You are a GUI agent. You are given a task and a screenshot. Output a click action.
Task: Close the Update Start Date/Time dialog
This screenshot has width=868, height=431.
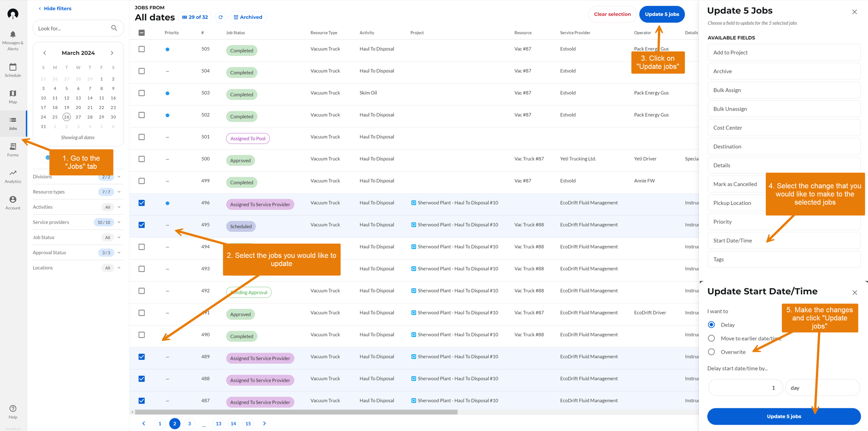(855, 293)
